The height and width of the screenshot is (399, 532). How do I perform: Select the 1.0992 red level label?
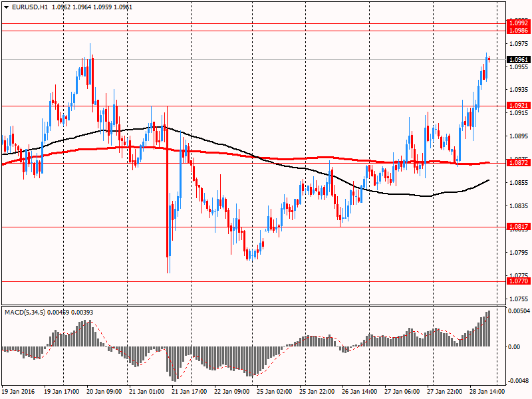tap(519, 23)
